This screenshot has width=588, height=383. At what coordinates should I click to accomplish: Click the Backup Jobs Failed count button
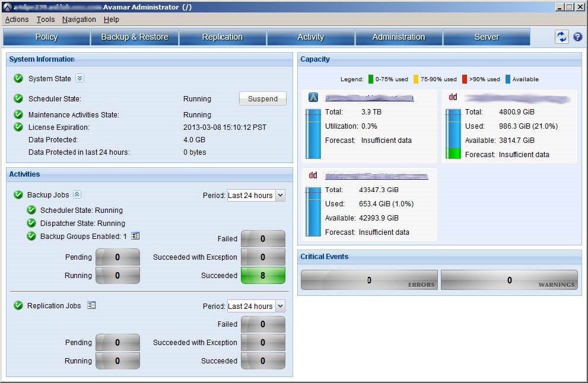pos(263,239)
